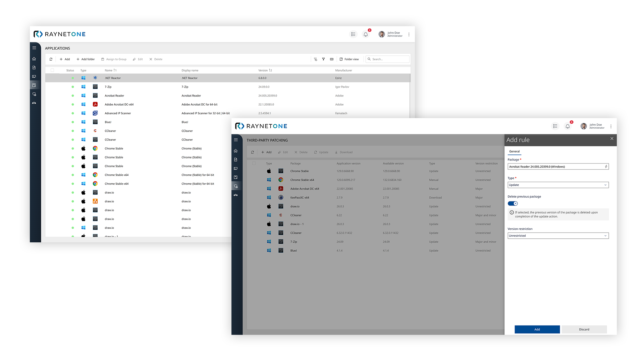Click Display name column header
644x362 pixels.
tap(190, 70)
